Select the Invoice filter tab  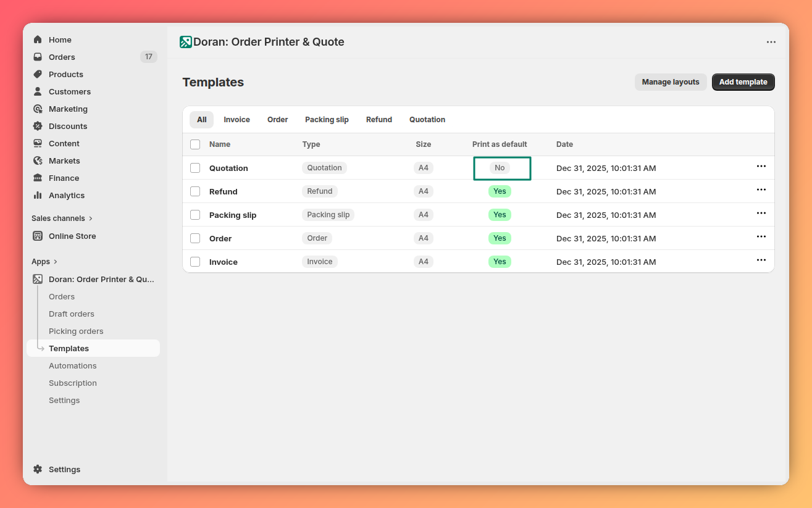[x=236, y=119]
